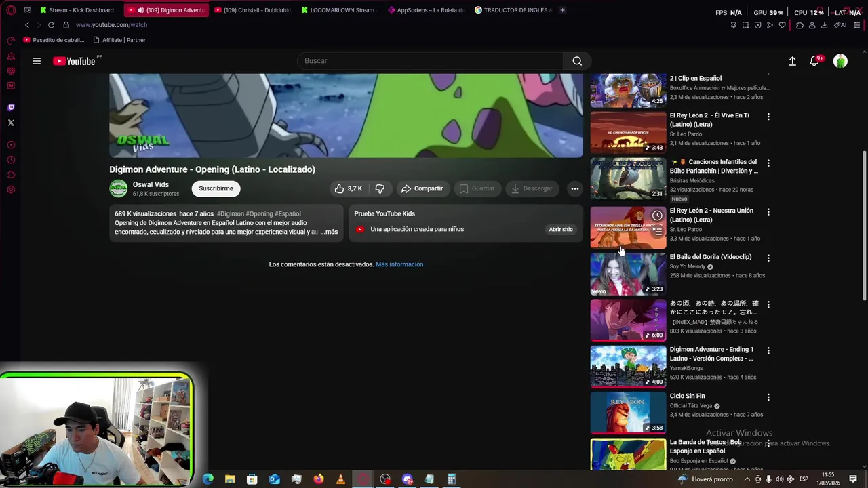The width and height of the screenshot is (868, 488).
Task: Open sidebar history clock icon
Action: point(11,160)
